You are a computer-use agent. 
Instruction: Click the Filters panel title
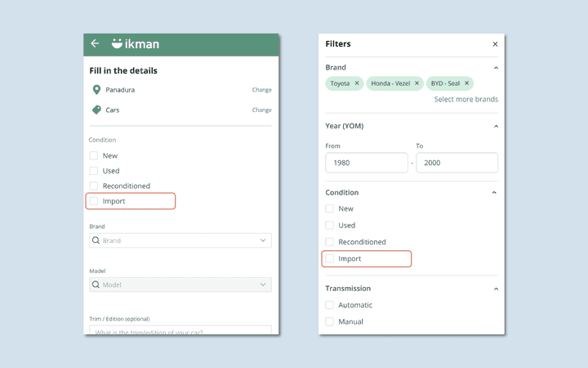pyautogui.click(x=338, y=44)
